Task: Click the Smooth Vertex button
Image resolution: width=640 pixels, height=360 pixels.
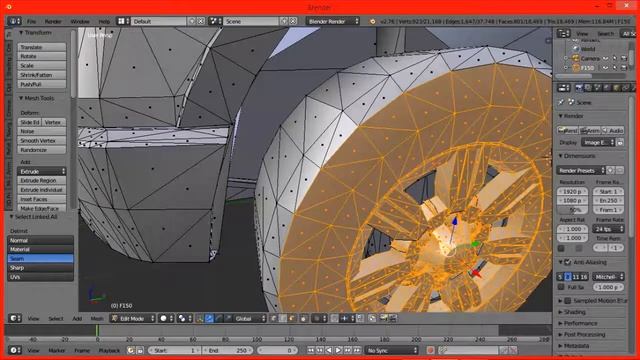Action: point(42,140)
